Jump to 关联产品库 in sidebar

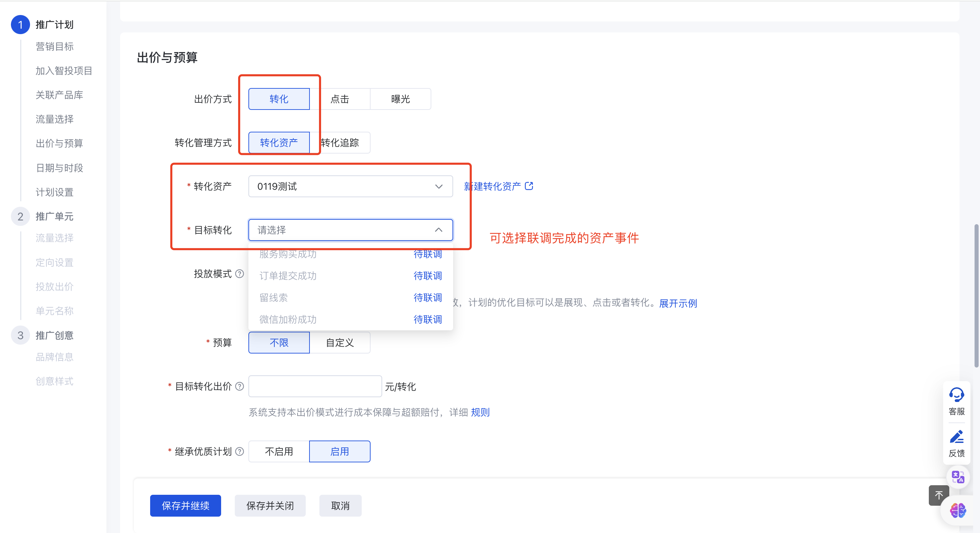click(x=59, y=95)
